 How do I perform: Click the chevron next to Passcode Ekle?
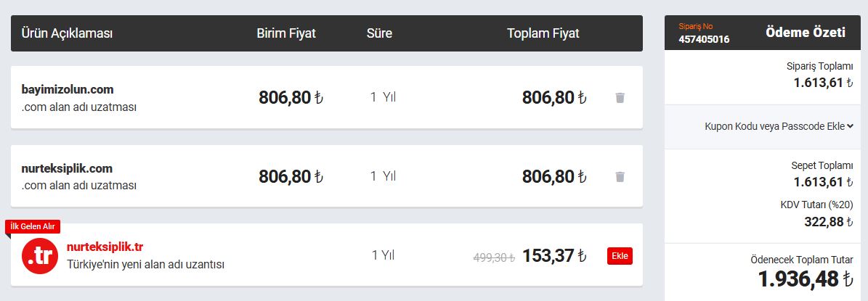tap(850, 126)
